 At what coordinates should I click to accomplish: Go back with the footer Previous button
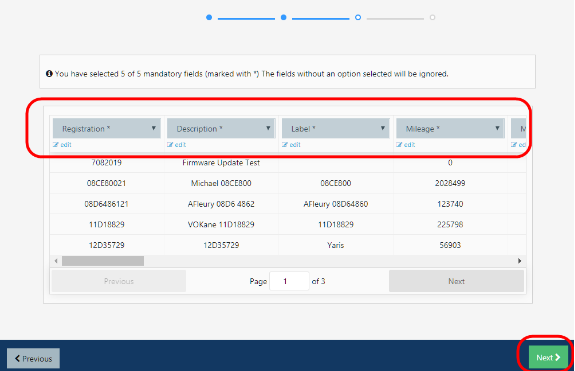pos(33,359)
